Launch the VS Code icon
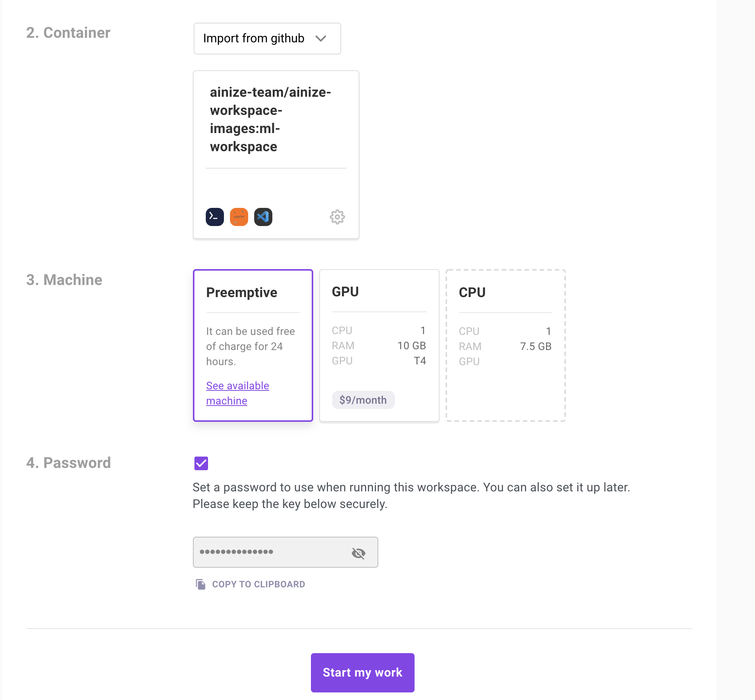 [x=263, y=217]
